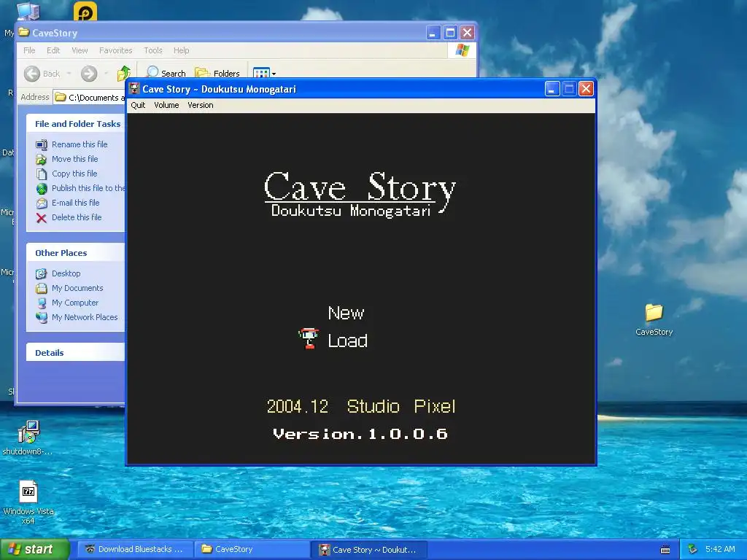The height and width of the screenshot is (560, 747).
Task: Click the Back button in Explorer toolbar
Action: tap(42, 74)
